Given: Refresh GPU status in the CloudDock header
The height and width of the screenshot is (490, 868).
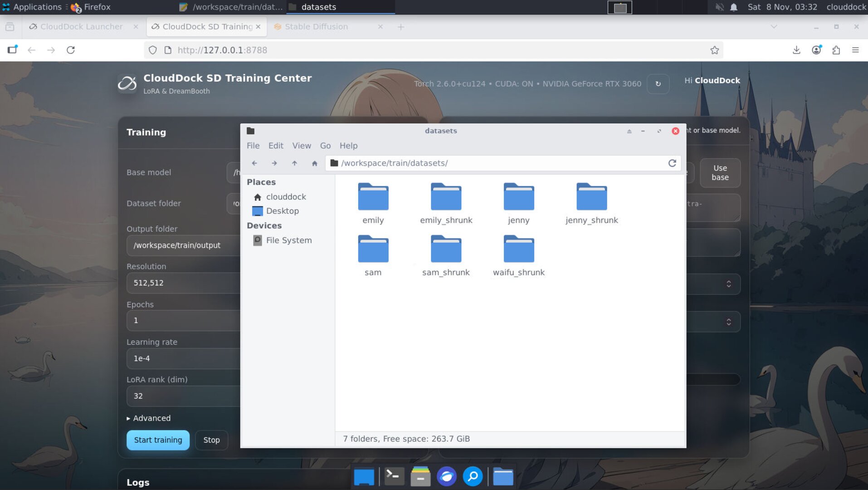Looking at the screenshot, I should 658,84.
